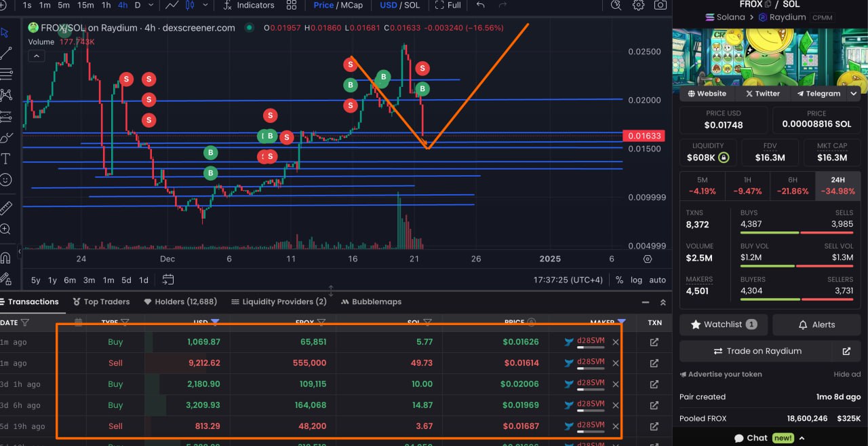Open the go-to-date calendar icon
868x446 pixels.
[x=168, y=280]
